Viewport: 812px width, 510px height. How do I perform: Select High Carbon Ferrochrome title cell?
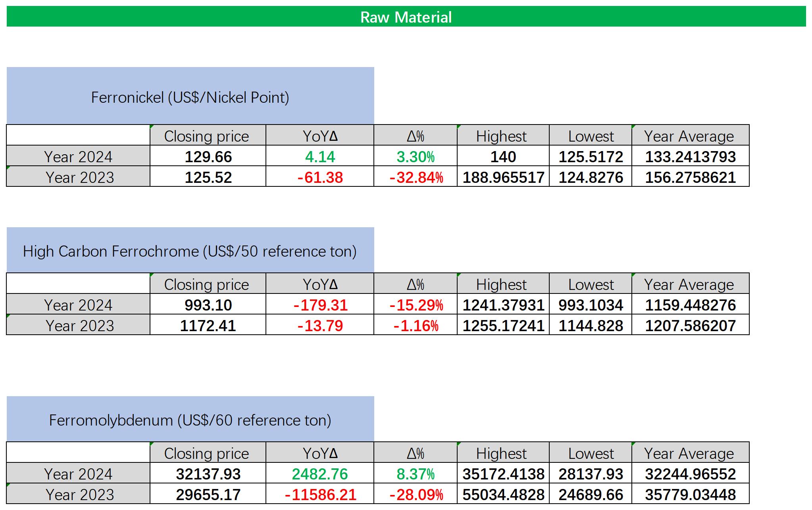(190, 251)
